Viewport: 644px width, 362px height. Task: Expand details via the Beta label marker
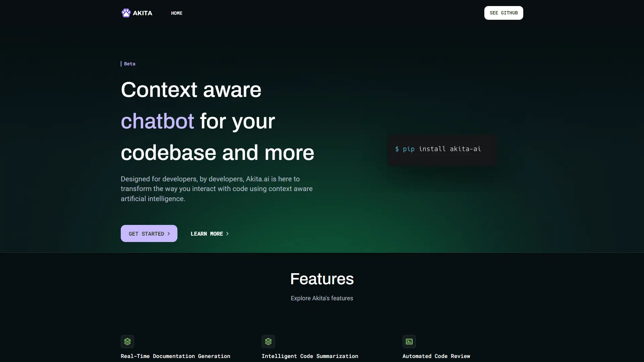[x=122, y=64]
